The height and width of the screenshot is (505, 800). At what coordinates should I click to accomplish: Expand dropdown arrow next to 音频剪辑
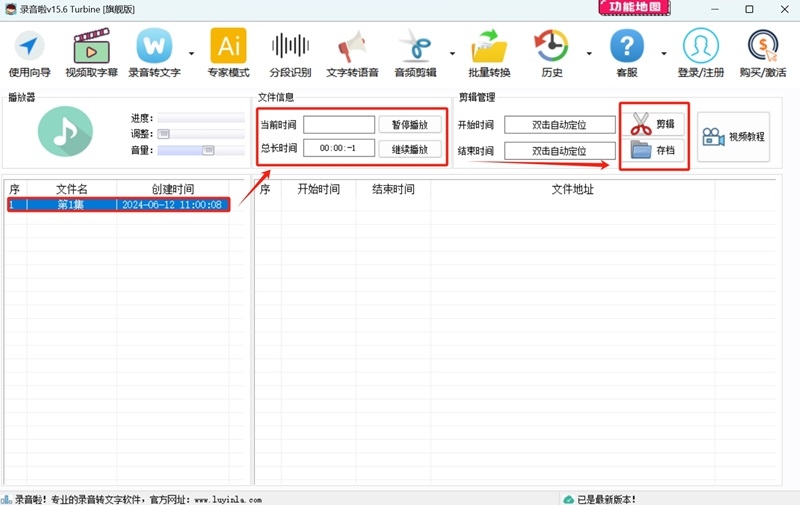(x=452, y=53)
